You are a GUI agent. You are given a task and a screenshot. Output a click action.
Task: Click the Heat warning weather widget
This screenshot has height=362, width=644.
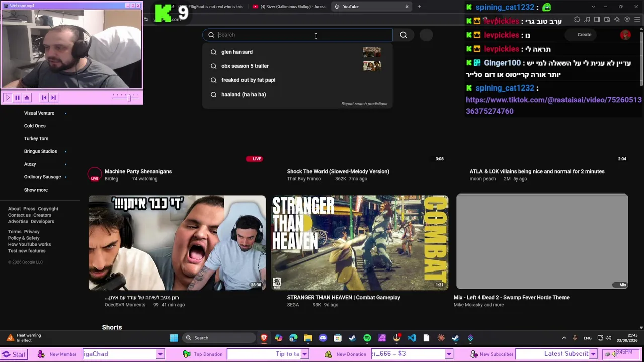(x=24, y=338)
